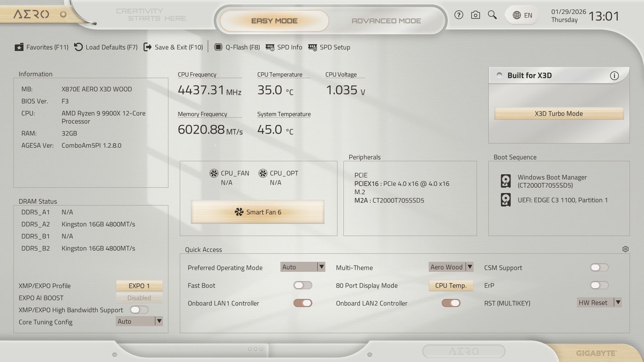
Task: Switch to Advanced Mode tab
Action: [386, 21]
